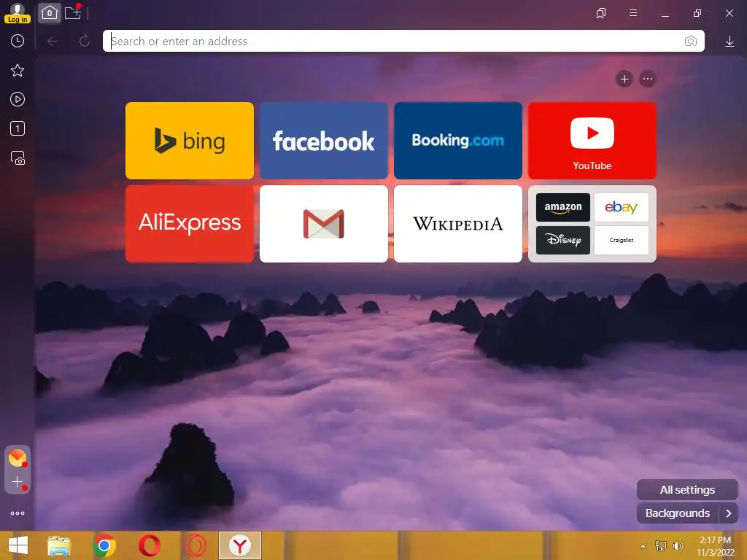Screen dimensions: 747x560
Task: Open the home tab with counter 0
Action: point(50,13)
